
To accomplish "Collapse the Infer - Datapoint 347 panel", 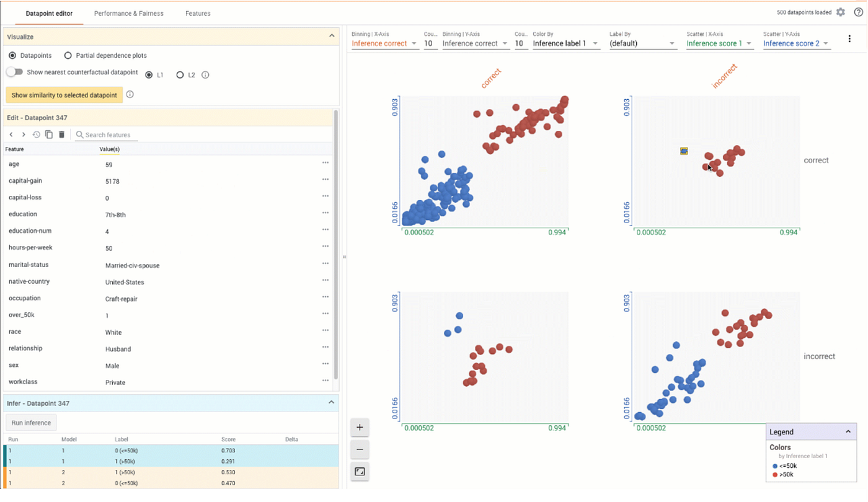I will [331, 403].
